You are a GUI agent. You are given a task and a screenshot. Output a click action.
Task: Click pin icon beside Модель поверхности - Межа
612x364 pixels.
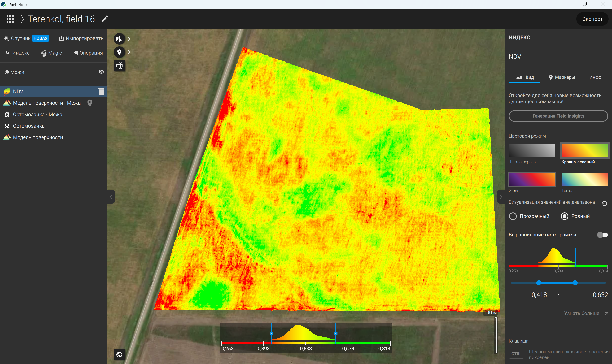[x=90, y=103]
